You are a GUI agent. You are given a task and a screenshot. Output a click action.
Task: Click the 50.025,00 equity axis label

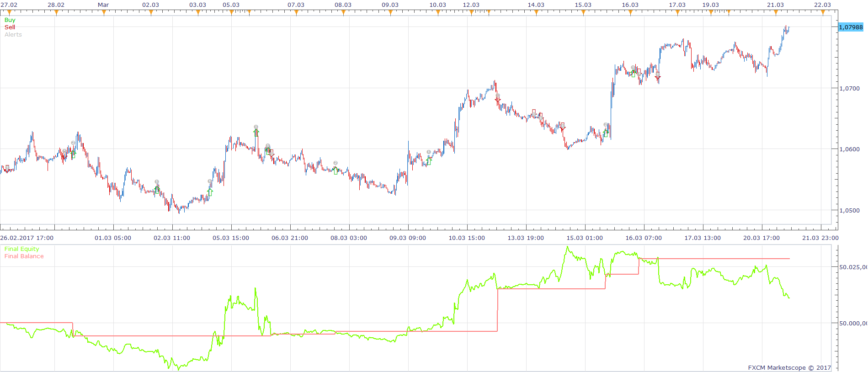pyautogui.click(x=853, y=267)
